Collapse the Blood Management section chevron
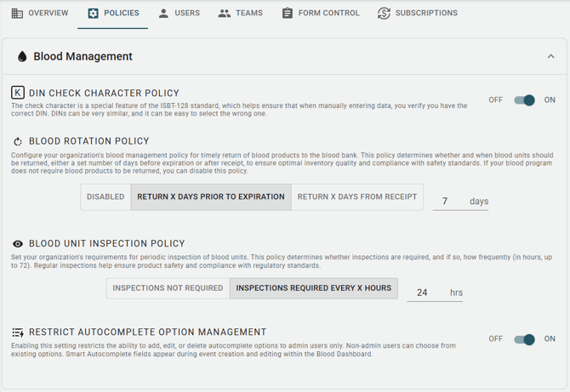Screen dimensions: 570x392 click(x=550, y=56)
